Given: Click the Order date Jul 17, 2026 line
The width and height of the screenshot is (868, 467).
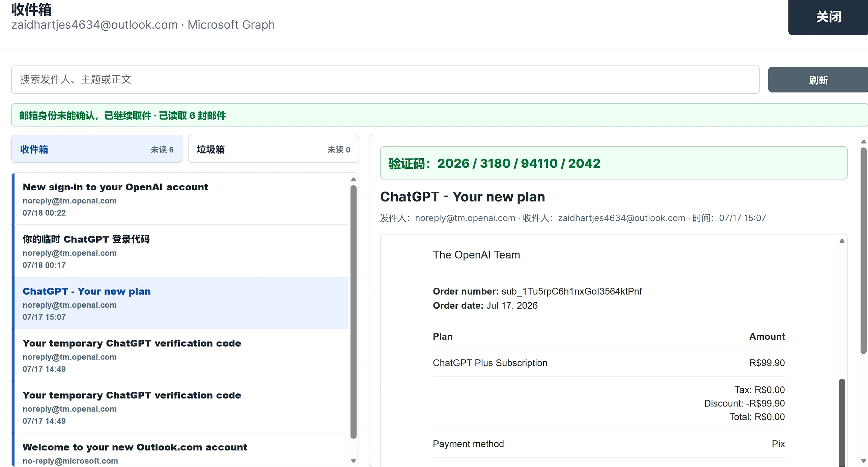Looking at the screenshot, I should click(x=485, y=305).
